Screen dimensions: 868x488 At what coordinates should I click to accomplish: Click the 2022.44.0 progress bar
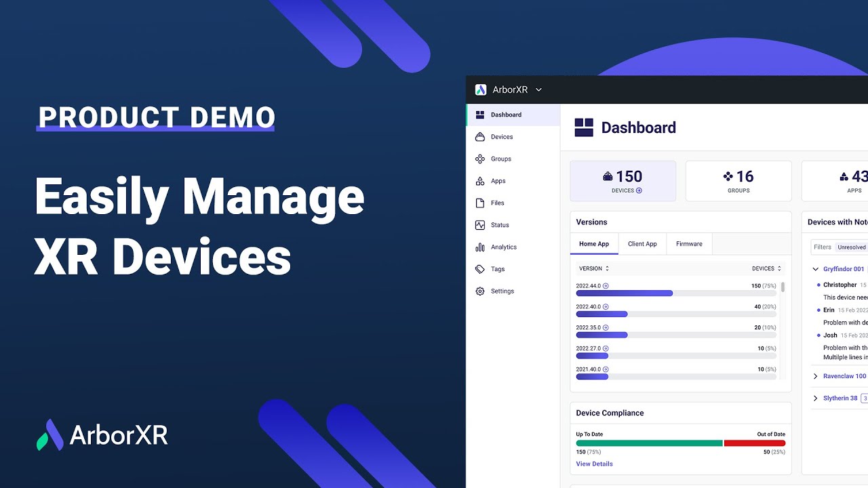(676, 293)
